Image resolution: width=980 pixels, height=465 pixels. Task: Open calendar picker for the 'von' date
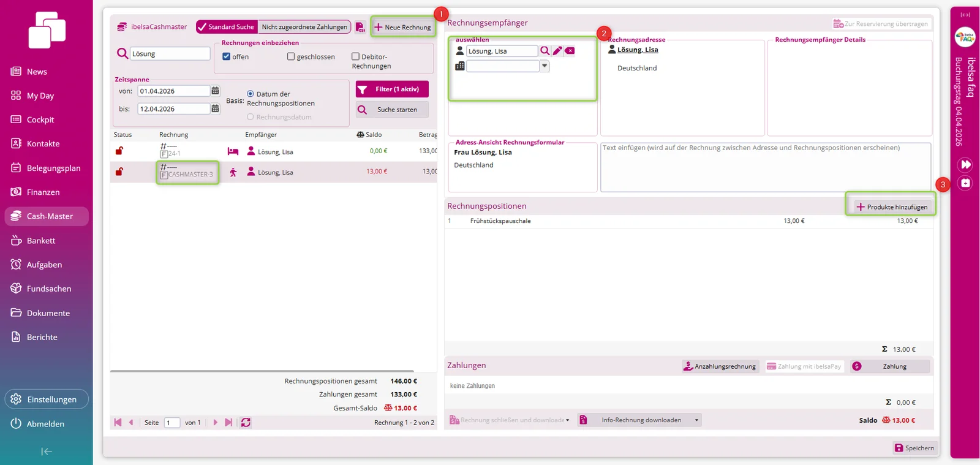pyautogui.click(x=215, y=91)
